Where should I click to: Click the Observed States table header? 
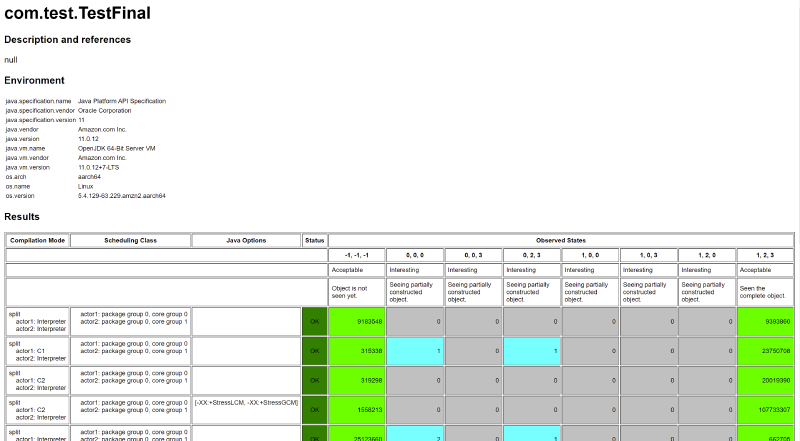562,240
